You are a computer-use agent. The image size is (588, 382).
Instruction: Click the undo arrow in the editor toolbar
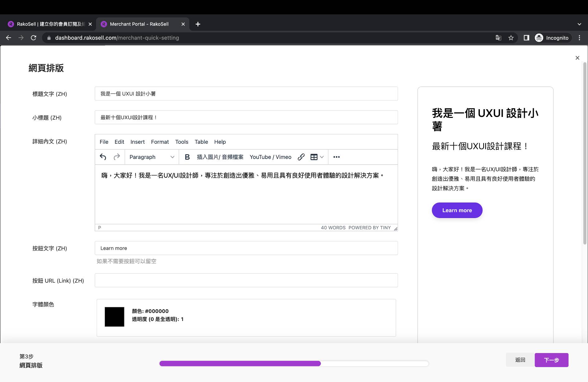[x=103, y=157]
